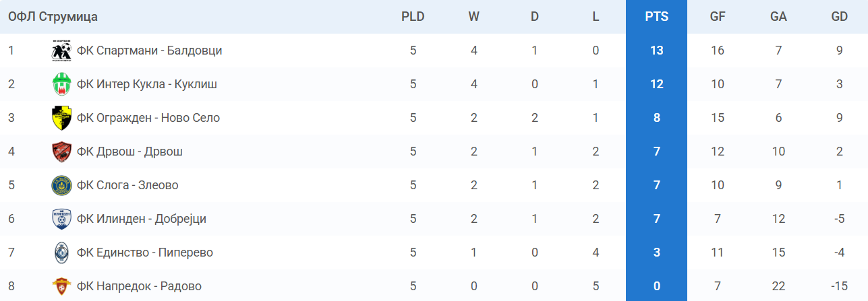
Task: Click the ФК Огражден yellow-black crest
Action: pos(61,118)
